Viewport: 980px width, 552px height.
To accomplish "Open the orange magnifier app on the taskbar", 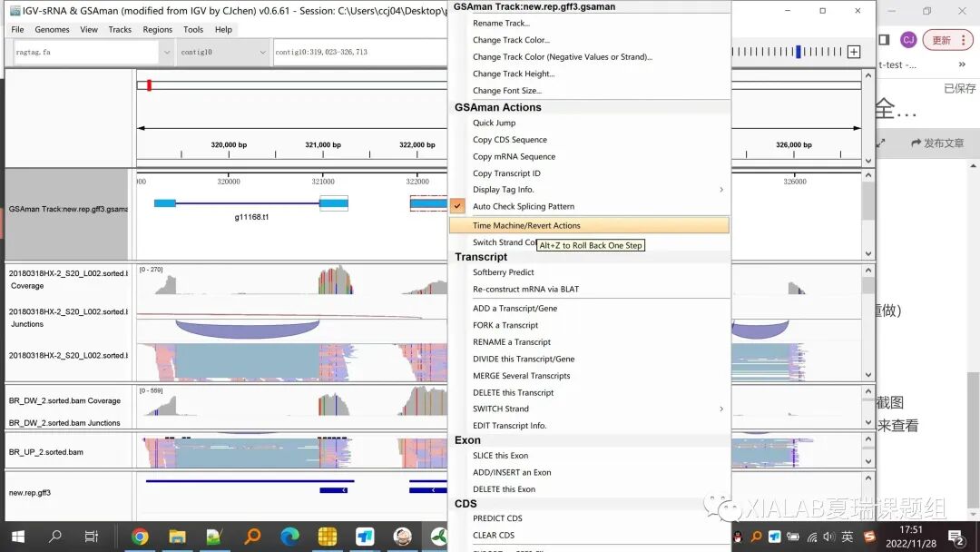I will pyautogui.click(x=252, y=537).
